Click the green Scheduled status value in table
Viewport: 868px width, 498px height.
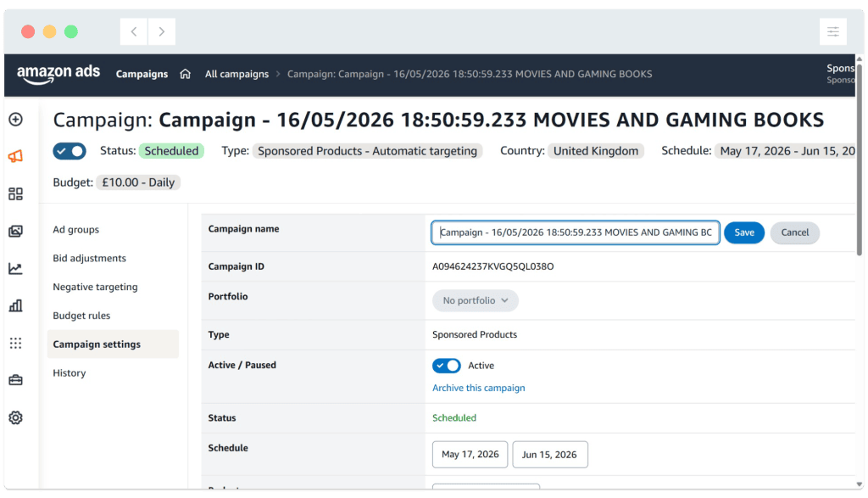tap(454, 417)
